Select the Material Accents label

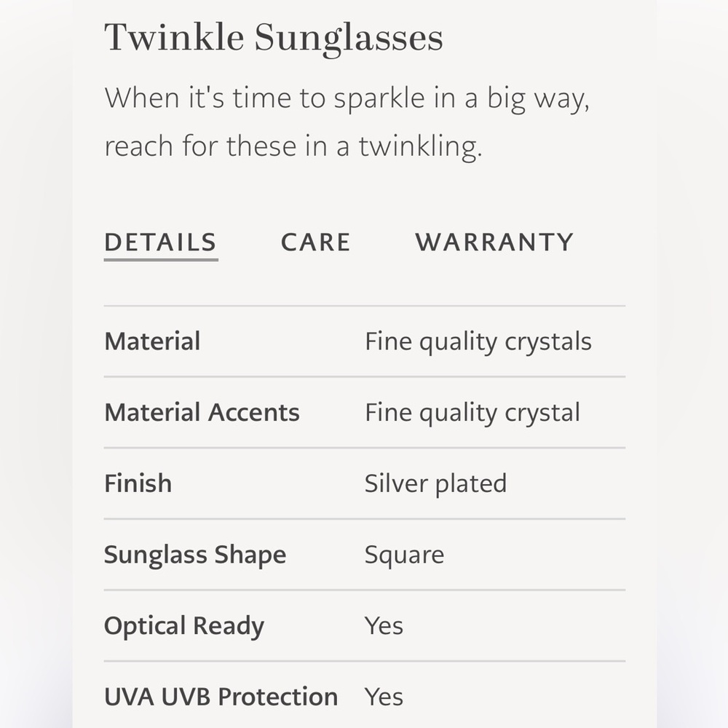coord(202,412)
